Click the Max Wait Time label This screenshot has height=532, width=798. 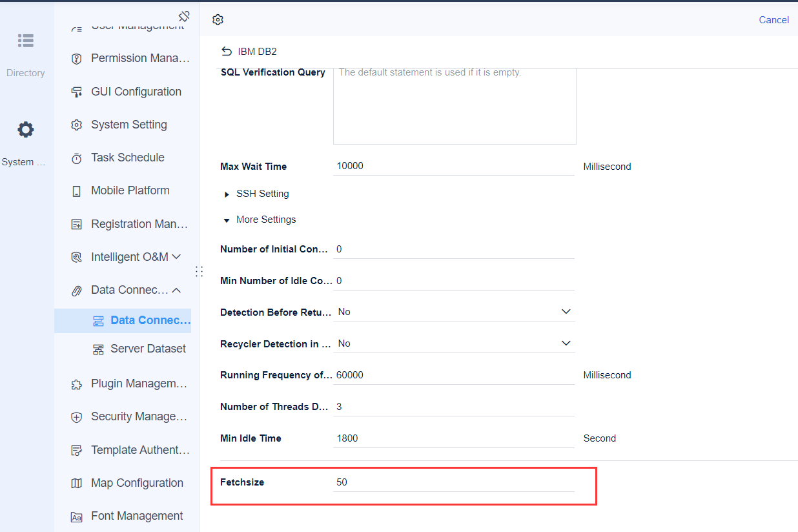[x=253, y=167]
